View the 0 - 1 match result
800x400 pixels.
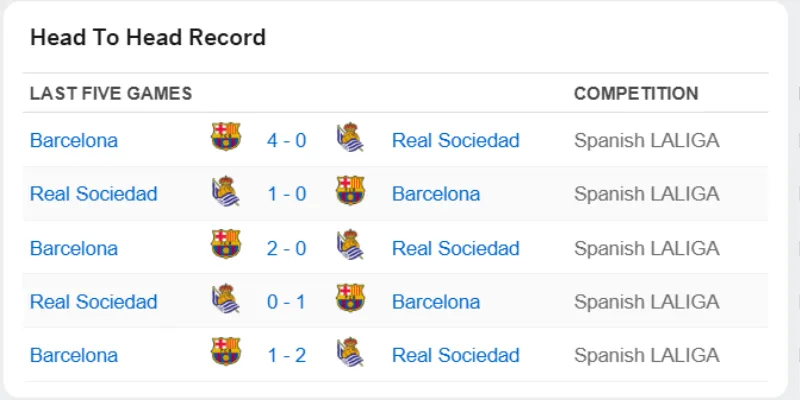pyautogui.click(x=287, y=302)
